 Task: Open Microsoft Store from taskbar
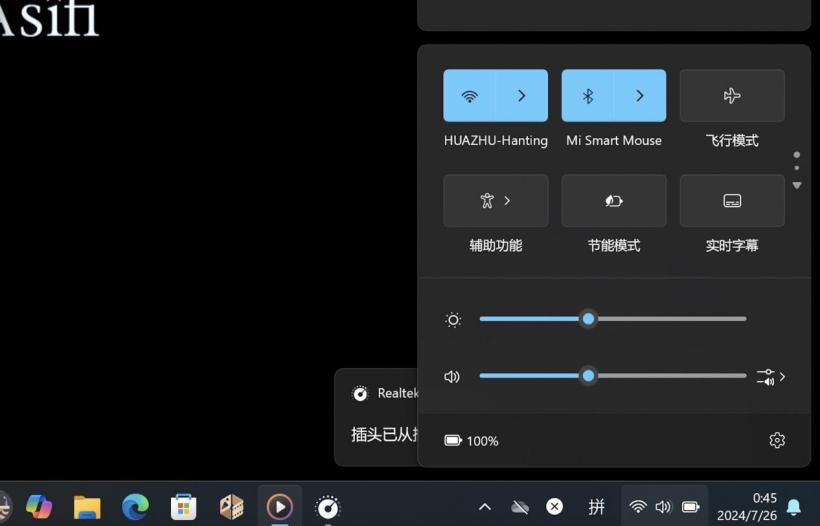(x=184, y=507)
